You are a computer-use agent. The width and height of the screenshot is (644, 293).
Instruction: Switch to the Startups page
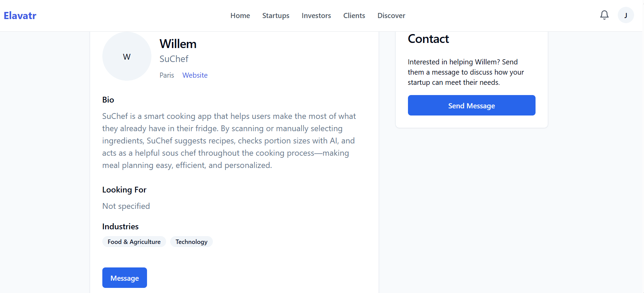(276, 16)
